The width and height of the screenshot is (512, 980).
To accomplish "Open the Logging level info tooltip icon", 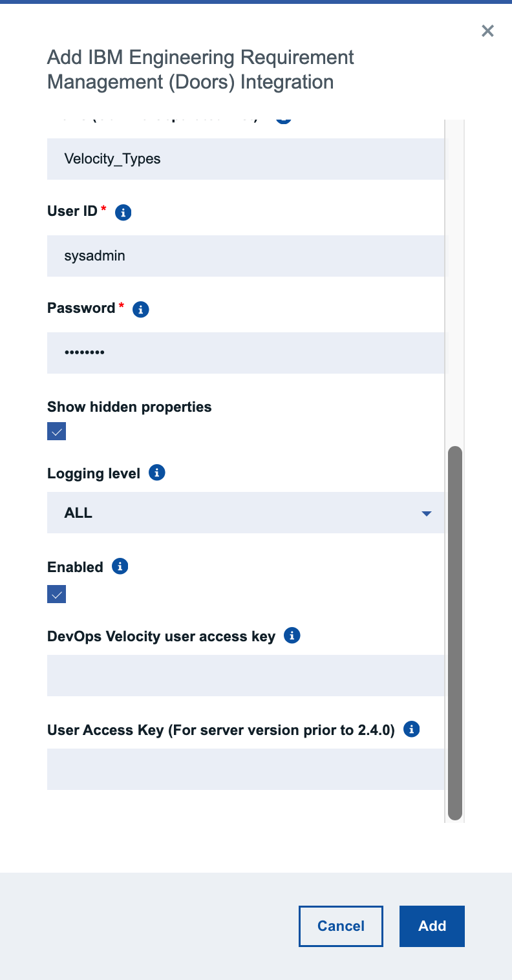I will coord(157,473).
